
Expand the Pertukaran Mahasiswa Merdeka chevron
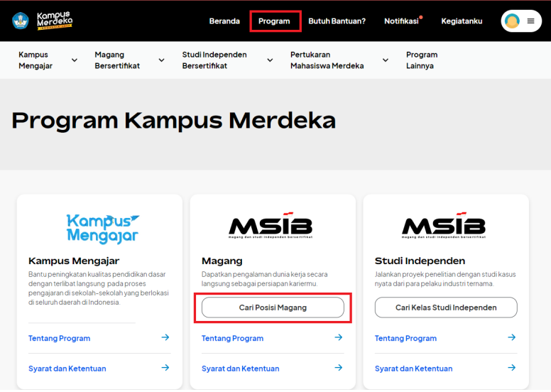pyautogui.click(x=386, y=60)
